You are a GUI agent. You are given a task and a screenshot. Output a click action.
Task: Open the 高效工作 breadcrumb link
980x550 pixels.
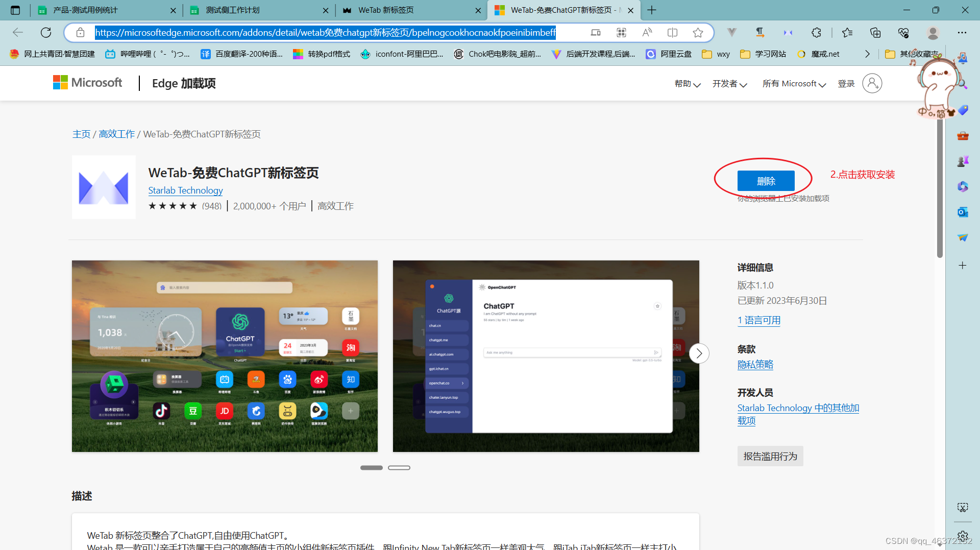(117, 134)
